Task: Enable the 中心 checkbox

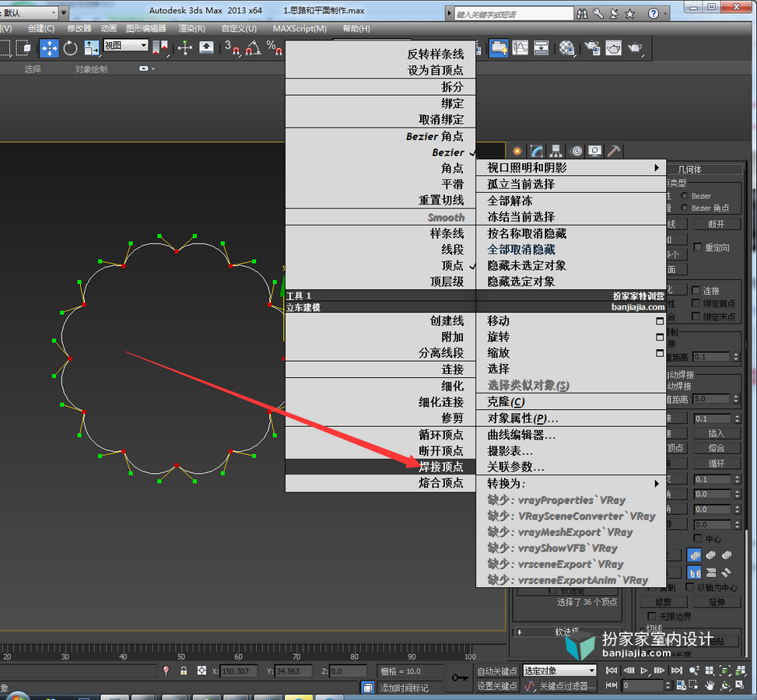Action: [x=698, y=538]
